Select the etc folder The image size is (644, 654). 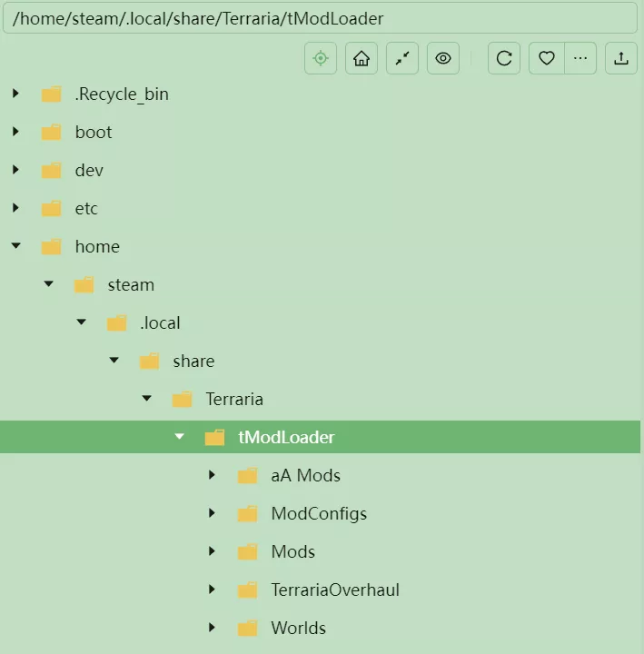(86, 208)
